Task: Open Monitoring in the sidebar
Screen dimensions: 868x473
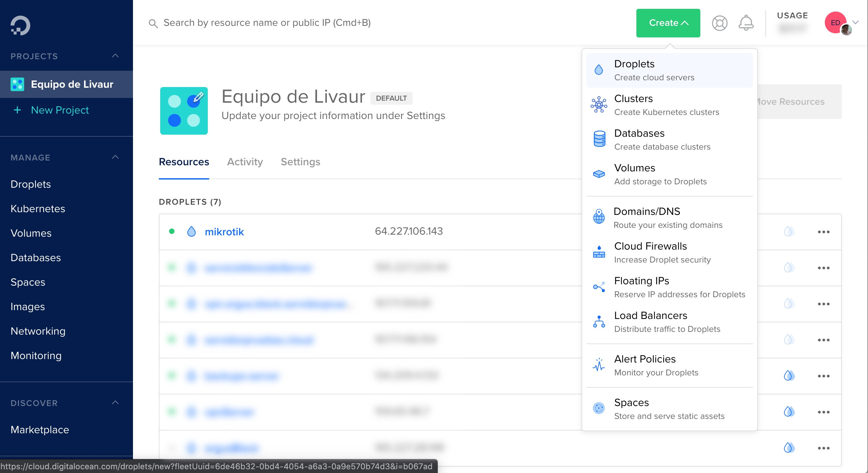Action: 36,356
